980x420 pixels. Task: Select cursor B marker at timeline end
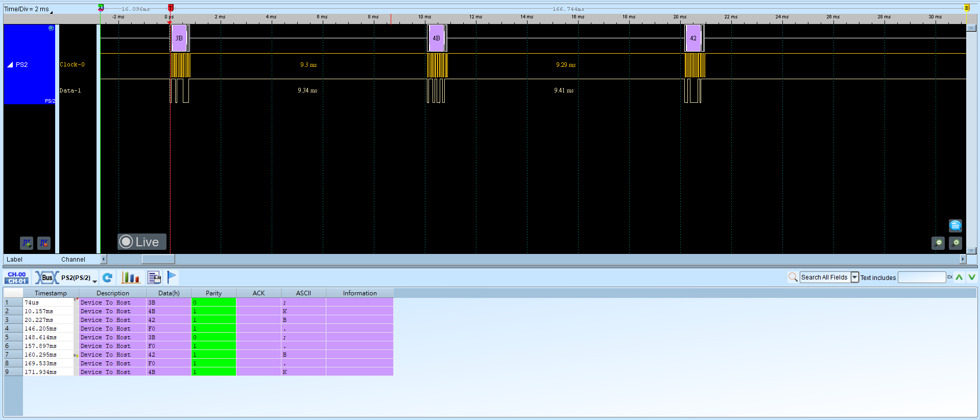tap(967, 8)
